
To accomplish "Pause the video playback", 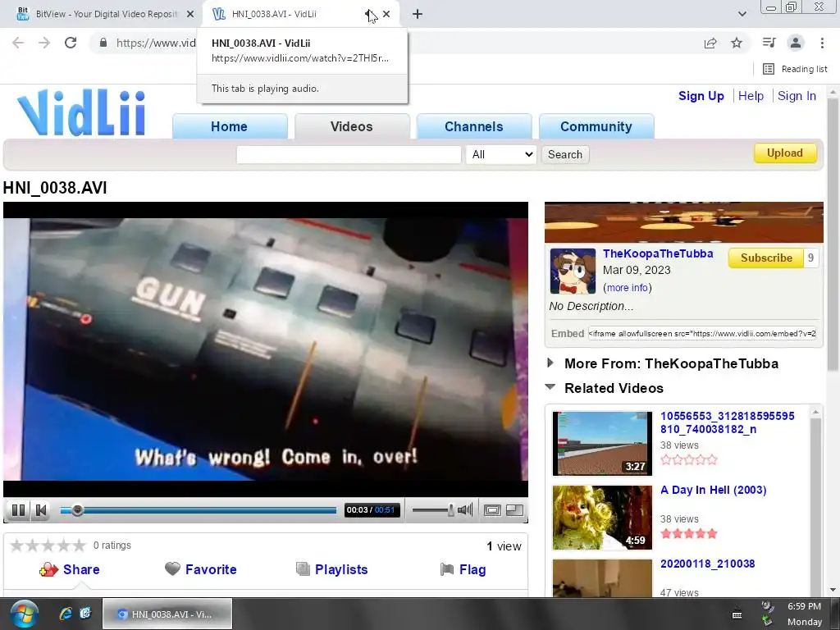I will pos(18,510).
